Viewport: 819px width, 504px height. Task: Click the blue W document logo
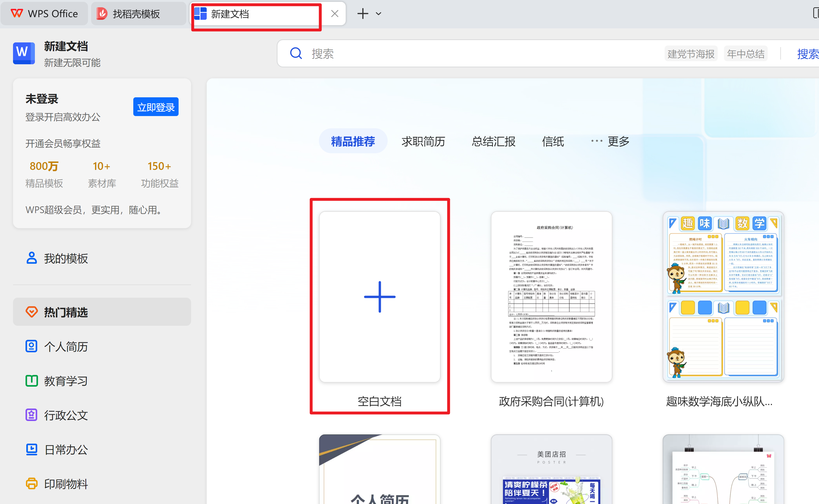24,53
